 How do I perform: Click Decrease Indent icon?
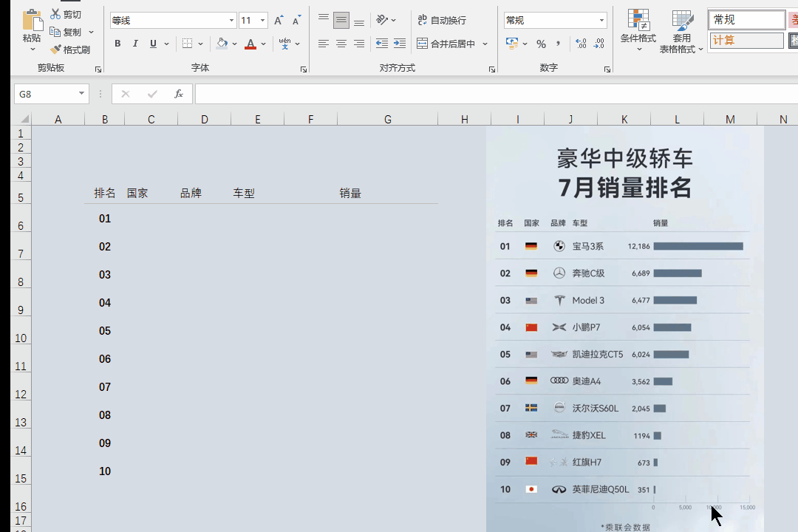[x=382, y=44]
